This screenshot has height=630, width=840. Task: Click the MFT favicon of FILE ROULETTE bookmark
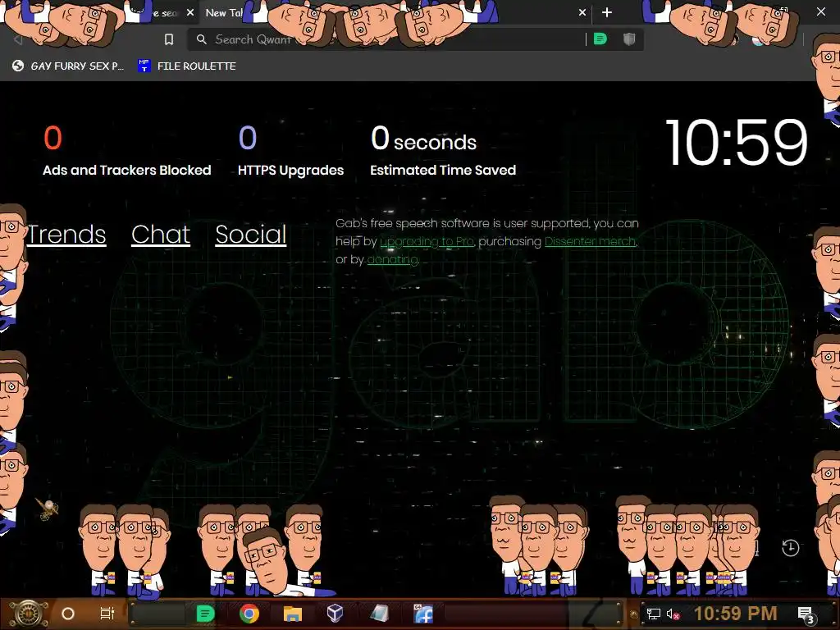coord(144,66)
